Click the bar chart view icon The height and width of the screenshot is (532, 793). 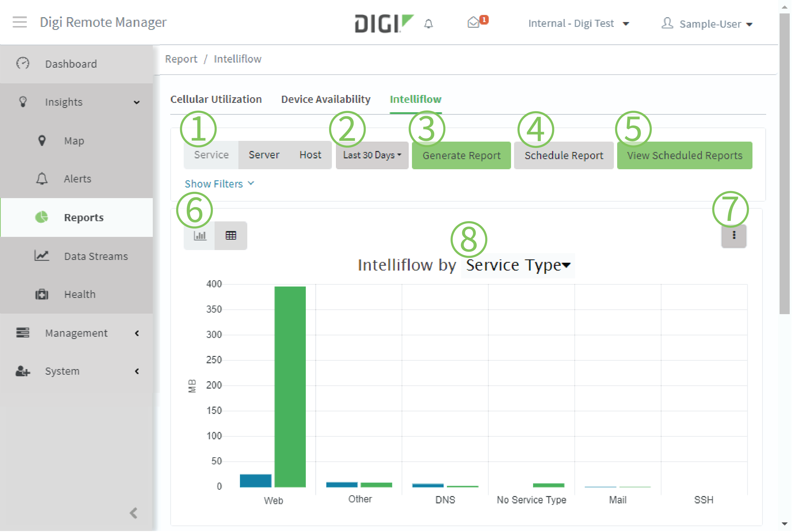pos(200,235)
